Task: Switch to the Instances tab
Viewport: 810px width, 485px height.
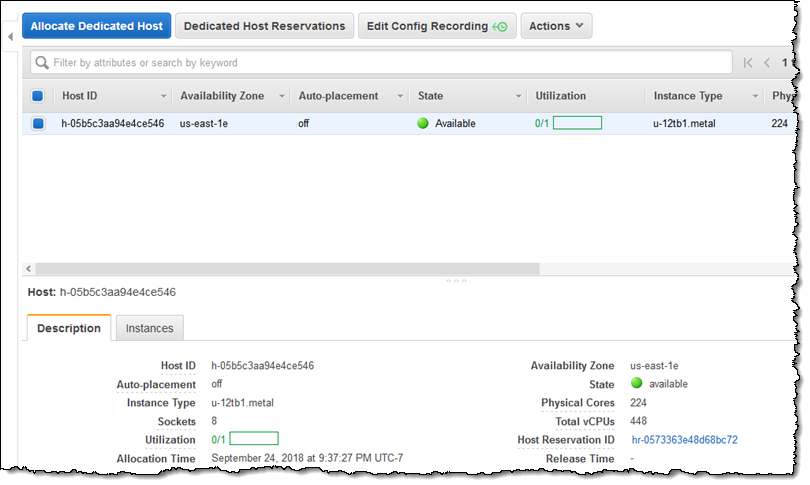Action: tap(149, 328)
